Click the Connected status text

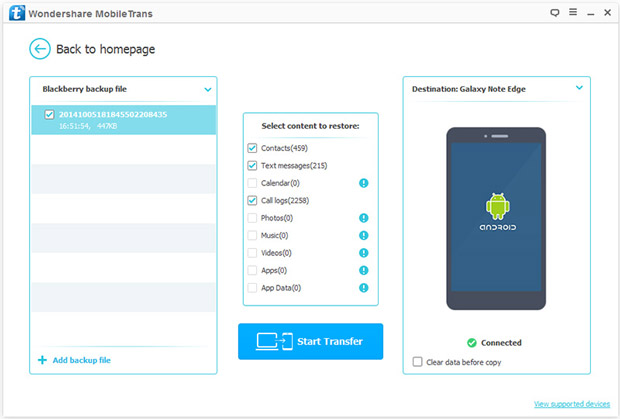501,343
